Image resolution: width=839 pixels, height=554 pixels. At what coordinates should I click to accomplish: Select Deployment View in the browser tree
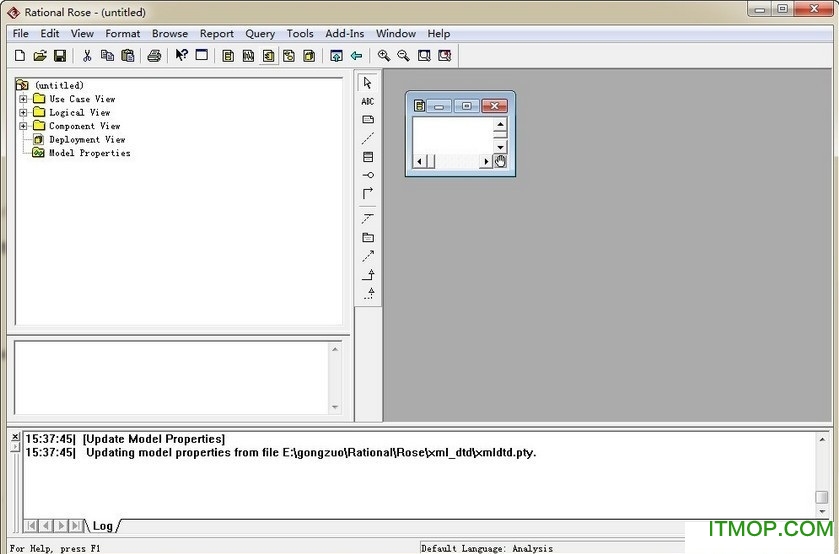(87, 139)
